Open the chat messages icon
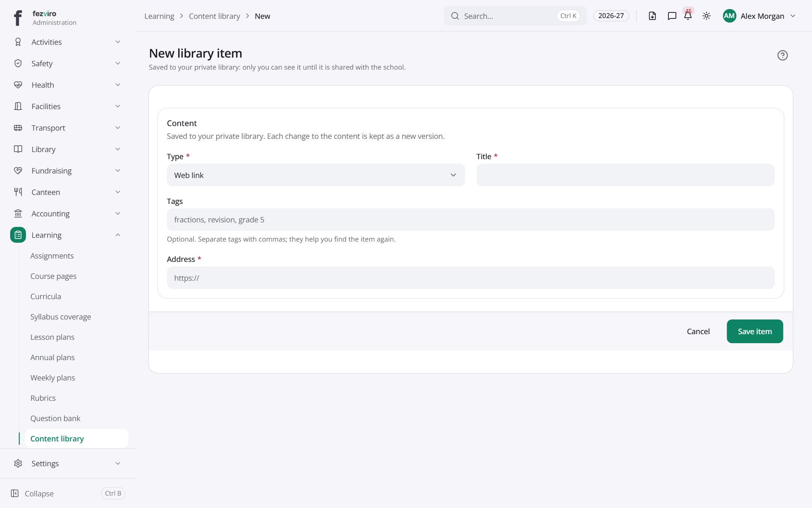 (x=672, y=16)
